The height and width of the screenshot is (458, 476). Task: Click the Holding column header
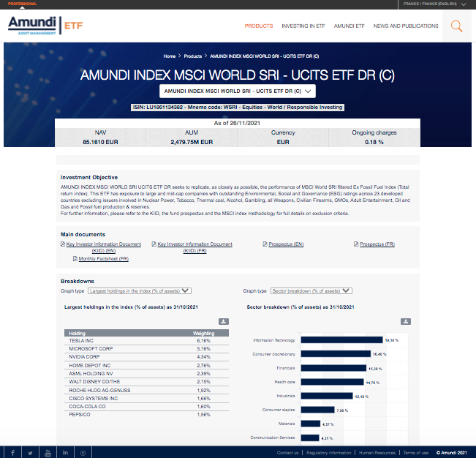[x=77, y=333]
